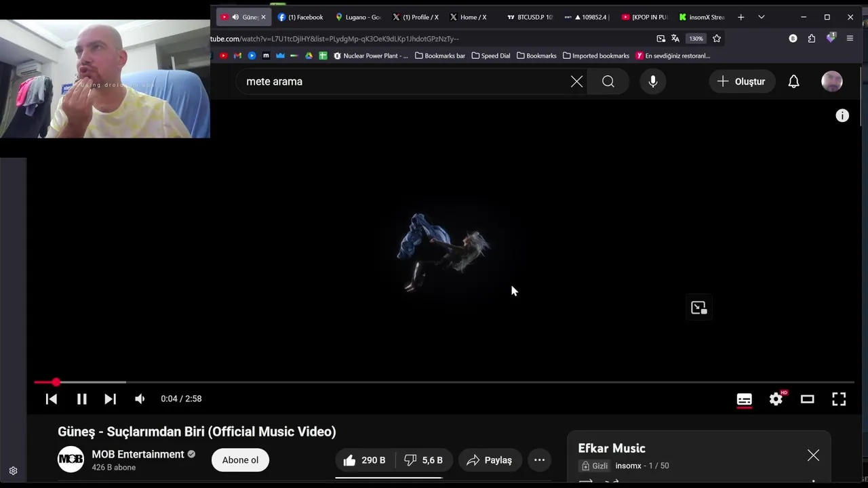Image resolution: width=868 pixels, height=488 pixels.
Task: Toggle video subtitles captions
Action: (745, 399)
